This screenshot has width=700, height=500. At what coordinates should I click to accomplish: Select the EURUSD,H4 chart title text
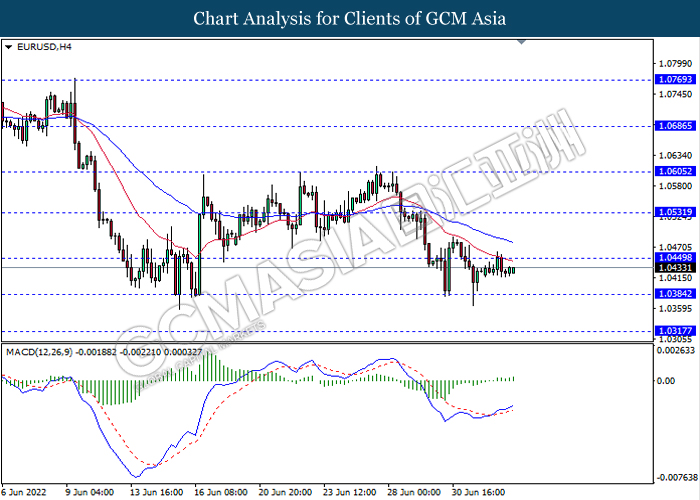point(44,47)
